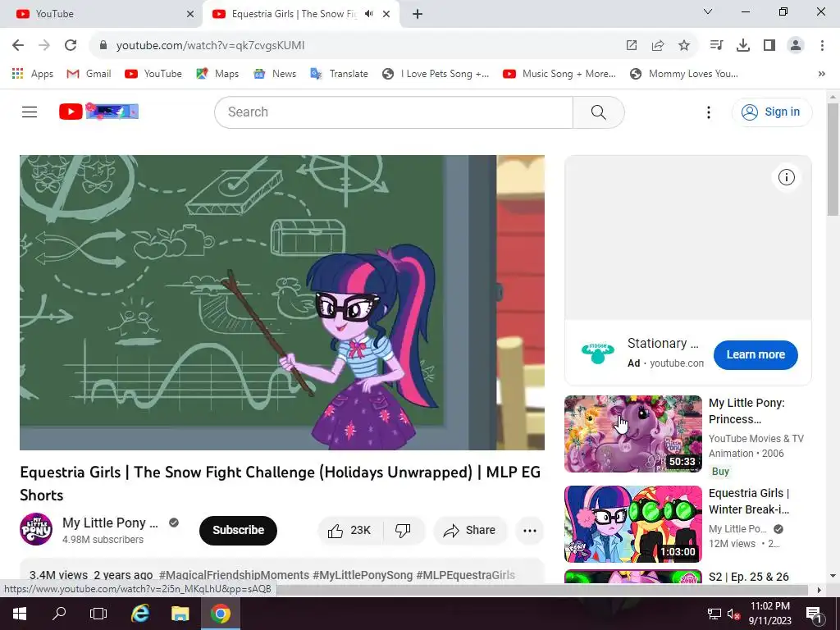Open YouTube bookmark in bookmarks bar
This screenshot has height=630, width=840.
(x=153, y=74)
